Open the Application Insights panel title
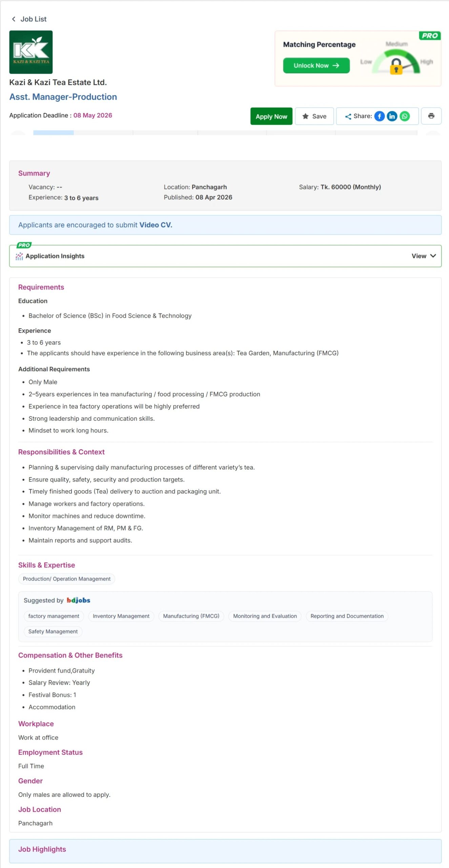This screenshot has height=868, width=449. (x=55, y=256)
